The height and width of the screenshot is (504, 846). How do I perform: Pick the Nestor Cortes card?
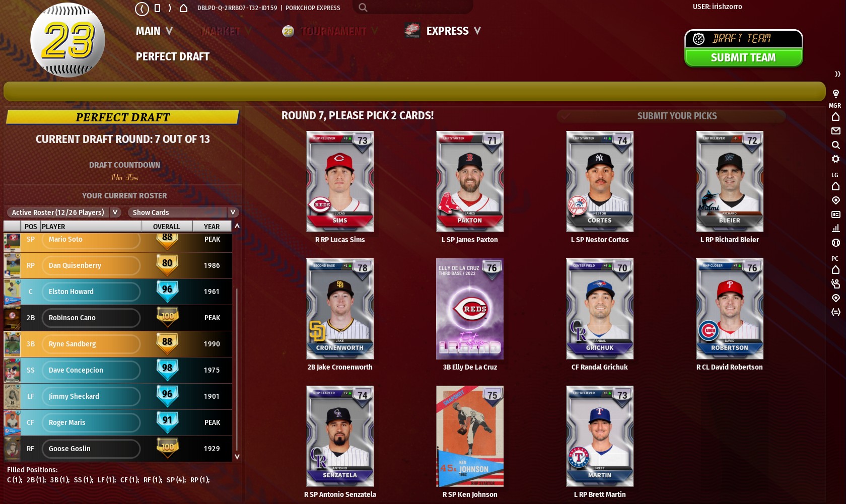(x=600, y=181)
